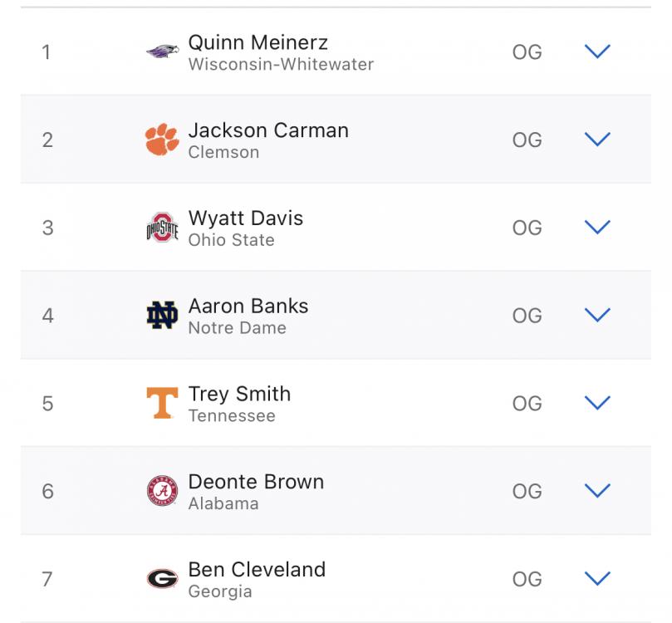Viewport: 672px width, 623px height.
Task: Click the Georgia G logo
Action: point(162,579)
